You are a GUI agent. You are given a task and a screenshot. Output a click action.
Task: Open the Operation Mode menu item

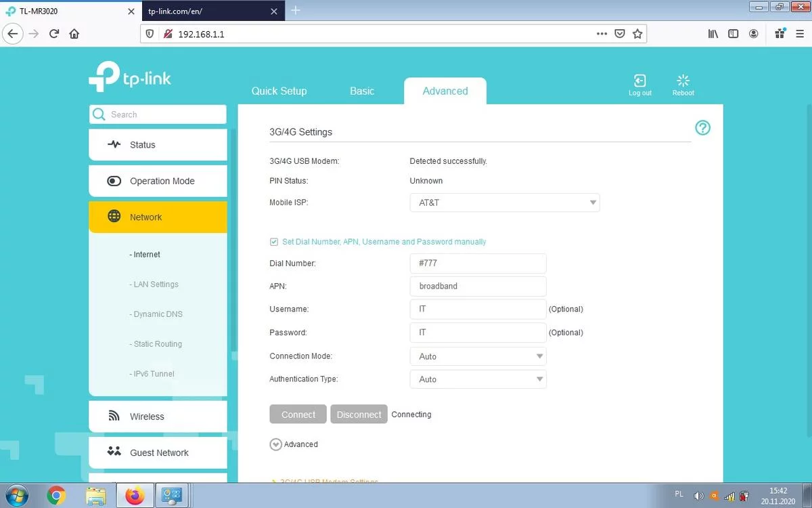pyautogui.click(x=158, y=181)
